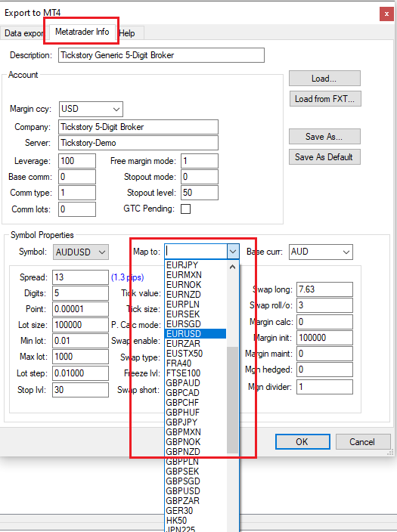Click the Lot size field
The height and width of the screenshot is (532, 397).
(80, 325)
